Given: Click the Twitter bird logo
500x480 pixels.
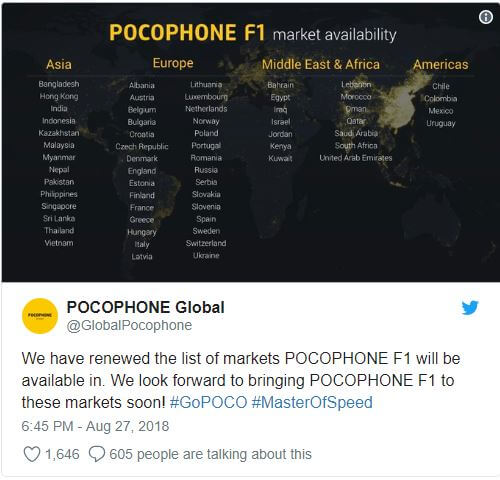Looking at the screenshot, I should pyautogui.click(x=470, y=307).
